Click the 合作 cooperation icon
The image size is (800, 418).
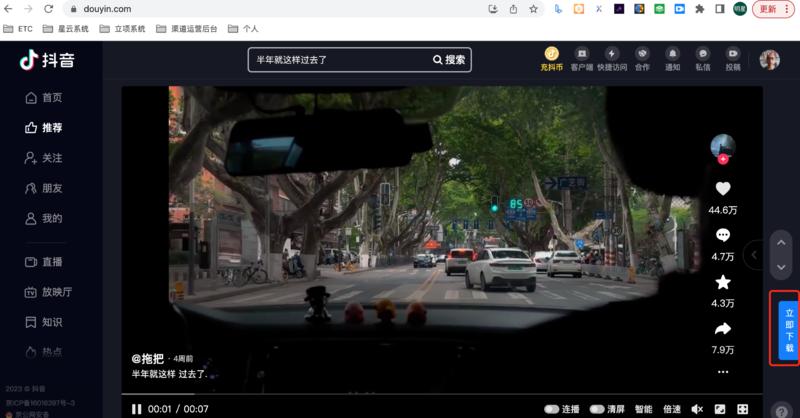(x=642, y=59)
